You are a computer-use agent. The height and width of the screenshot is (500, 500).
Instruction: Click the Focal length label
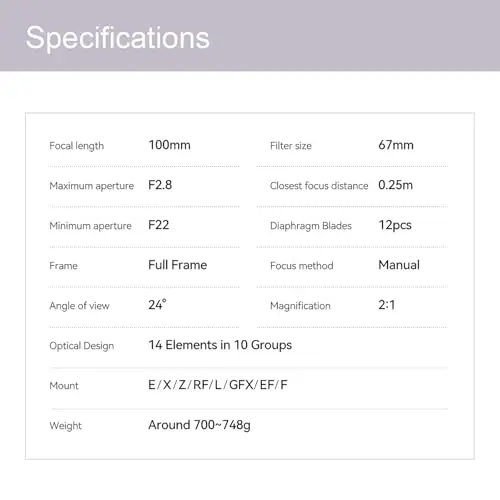[x=77, y=146]
